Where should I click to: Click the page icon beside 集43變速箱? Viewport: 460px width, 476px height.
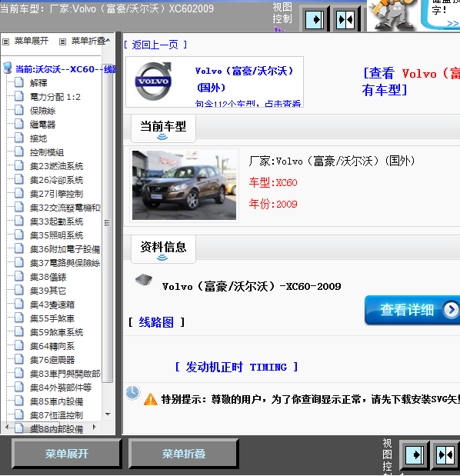19,305
